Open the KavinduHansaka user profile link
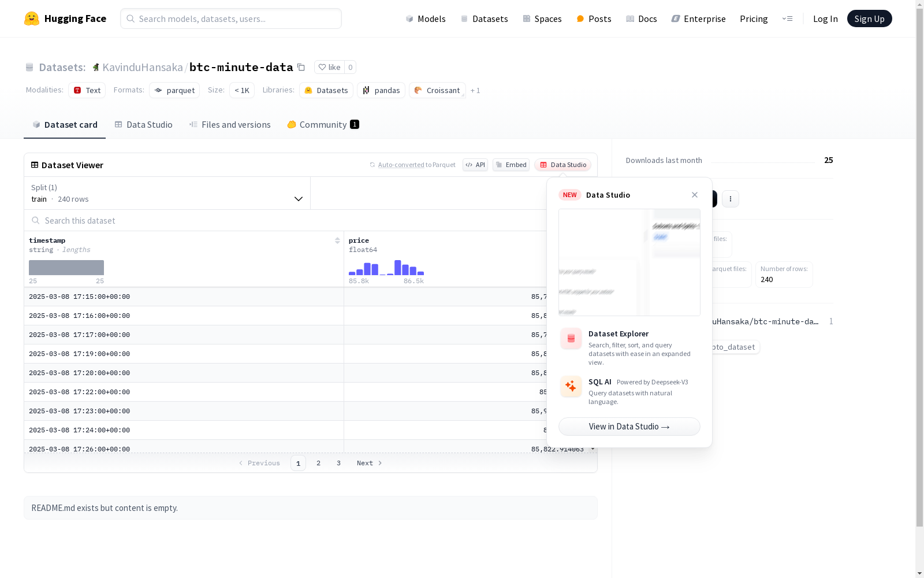 click(x=143, y=67)
